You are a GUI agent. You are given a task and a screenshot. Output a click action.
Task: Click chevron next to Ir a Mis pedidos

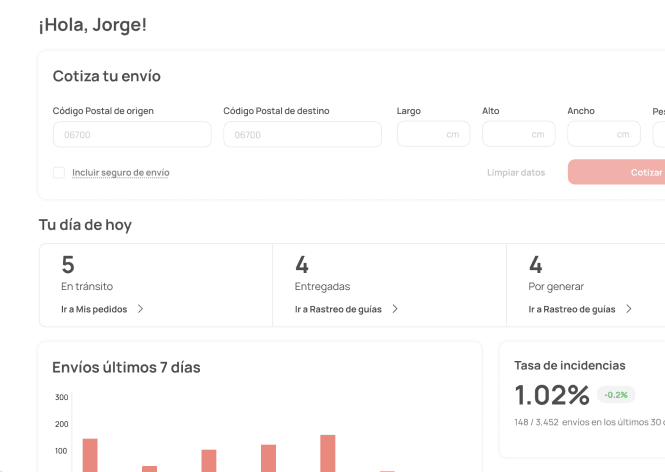click(x=140, y=309)
